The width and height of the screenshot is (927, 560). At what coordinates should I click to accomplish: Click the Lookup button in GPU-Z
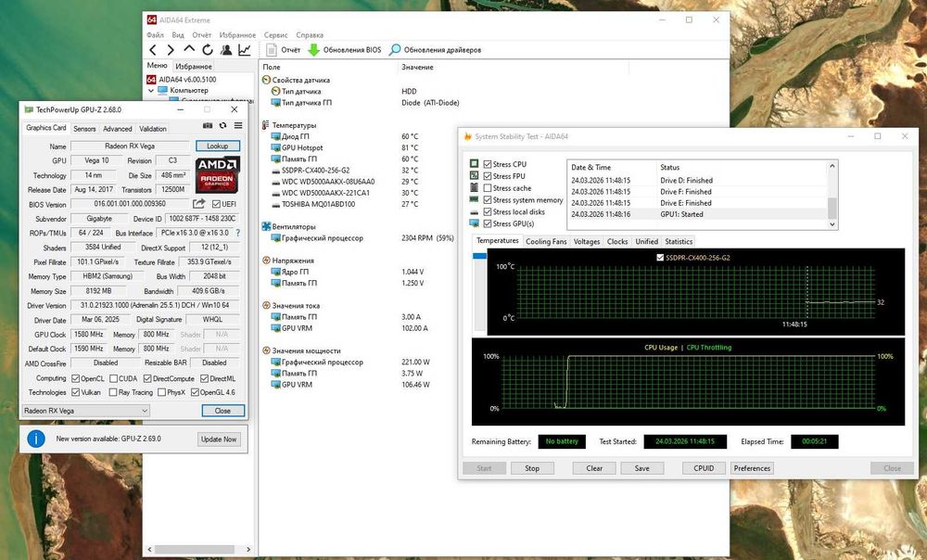(218, 146)
